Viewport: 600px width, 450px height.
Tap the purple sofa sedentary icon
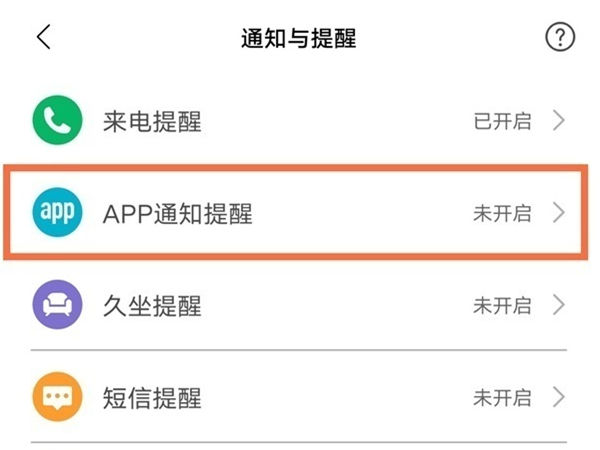59,305
